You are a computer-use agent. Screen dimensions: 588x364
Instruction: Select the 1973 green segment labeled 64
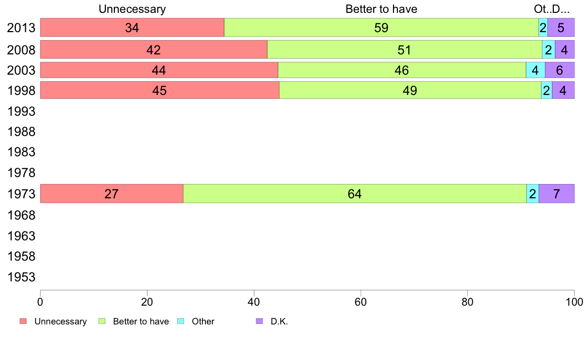[x=355, y=193]
